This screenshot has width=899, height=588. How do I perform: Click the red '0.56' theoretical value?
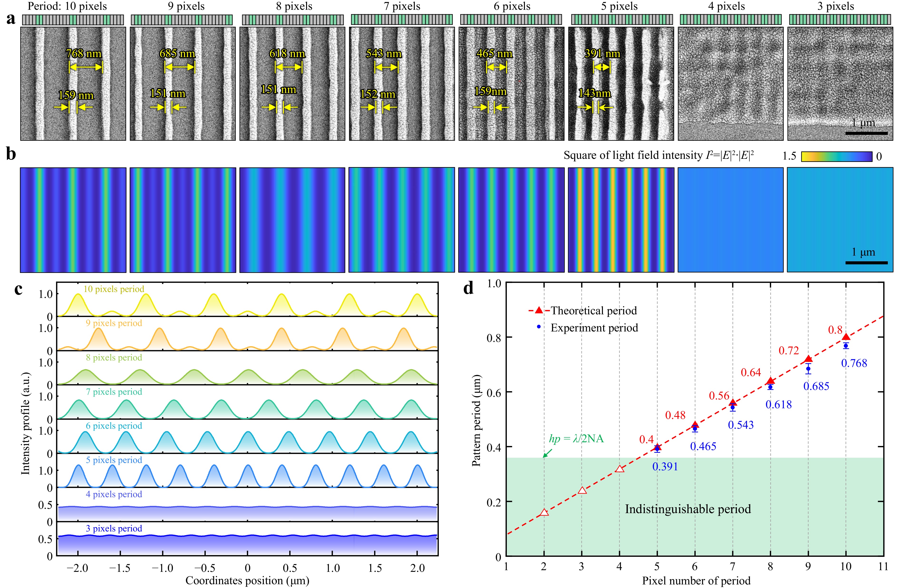pos(719,395)
